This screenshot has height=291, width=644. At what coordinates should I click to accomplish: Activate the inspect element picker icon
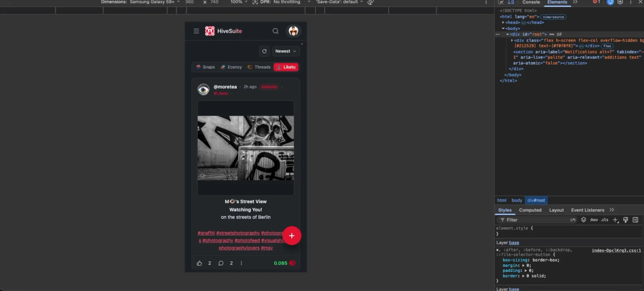pyautogui.click(x=501, y=2)
